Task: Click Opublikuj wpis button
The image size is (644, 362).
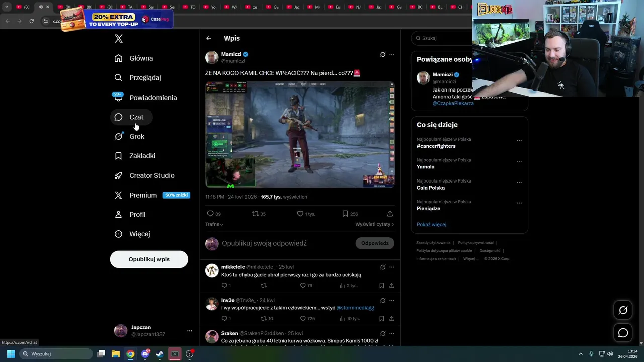Action: [x=149, y=259]
